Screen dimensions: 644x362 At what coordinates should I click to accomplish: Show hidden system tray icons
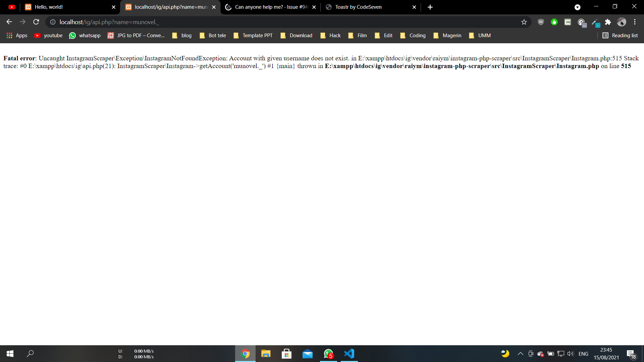tap(520, 354)
